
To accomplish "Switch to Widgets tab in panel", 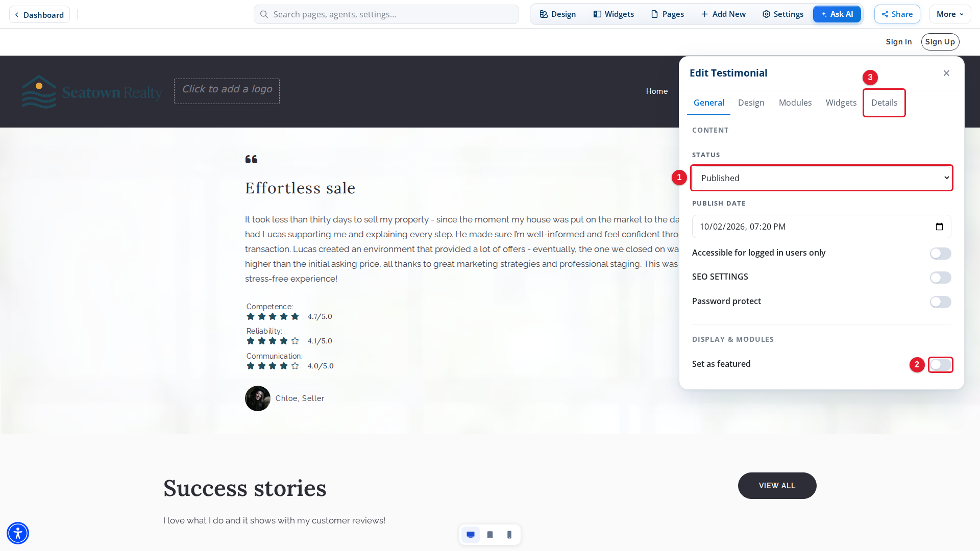I will click(x=841, y=103).
